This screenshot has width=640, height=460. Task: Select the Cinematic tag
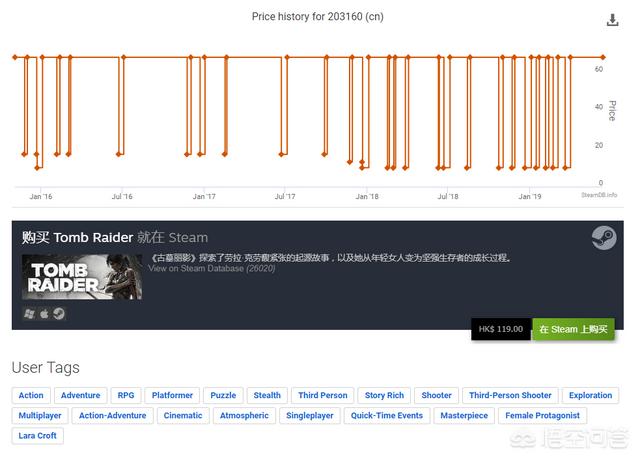[183, 416]
